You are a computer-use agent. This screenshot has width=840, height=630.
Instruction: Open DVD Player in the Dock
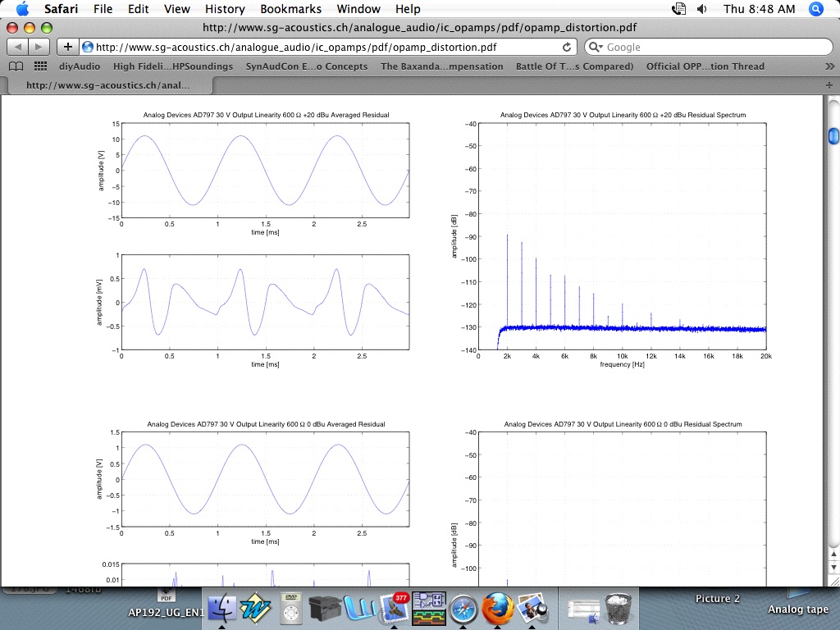click(x=291, y=609)
